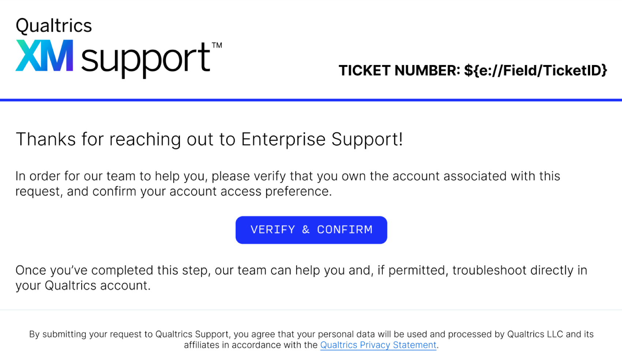Click the exclamation mark in the headline
622x364 pixels.
(400, 139)
